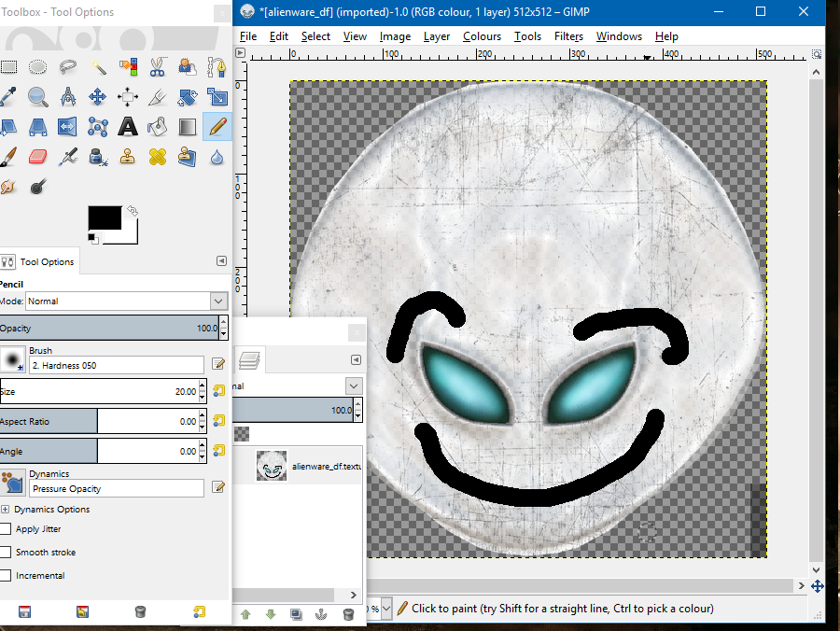Select the Paths tool
This screenshot has height=631, width=840.
[x=217, y=67]
